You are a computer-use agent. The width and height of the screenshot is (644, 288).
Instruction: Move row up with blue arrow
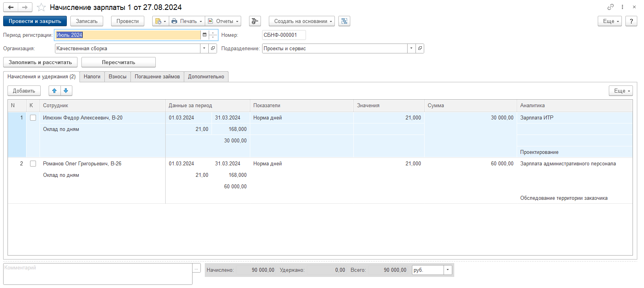(x=55, y=91)
